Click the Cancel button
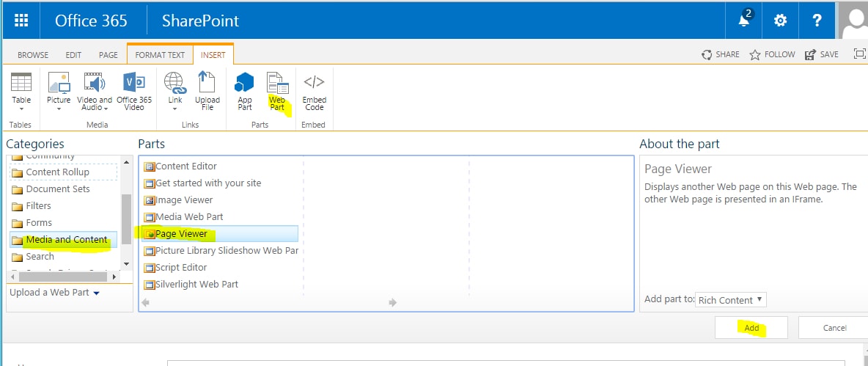The width and height of the screenshot is (868, 366). pyautogui.click(x=834, y=328)
